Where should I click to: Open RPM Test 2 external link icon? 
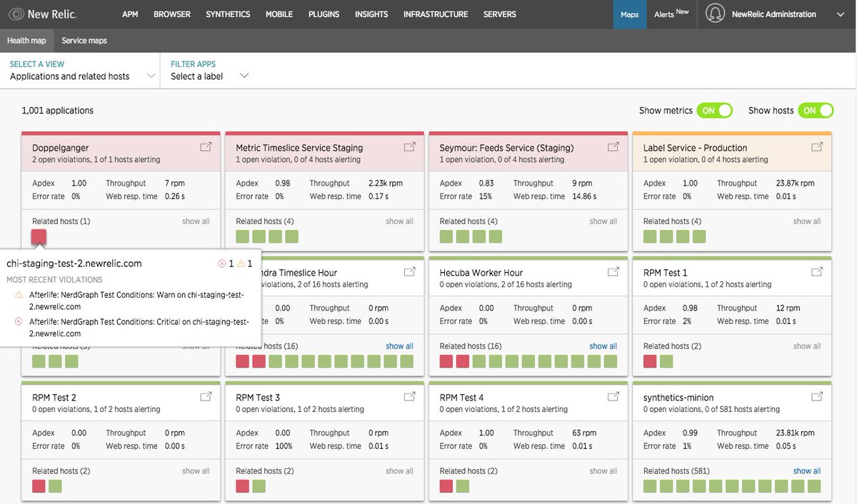pyautogui.click(x=206, y=397)
